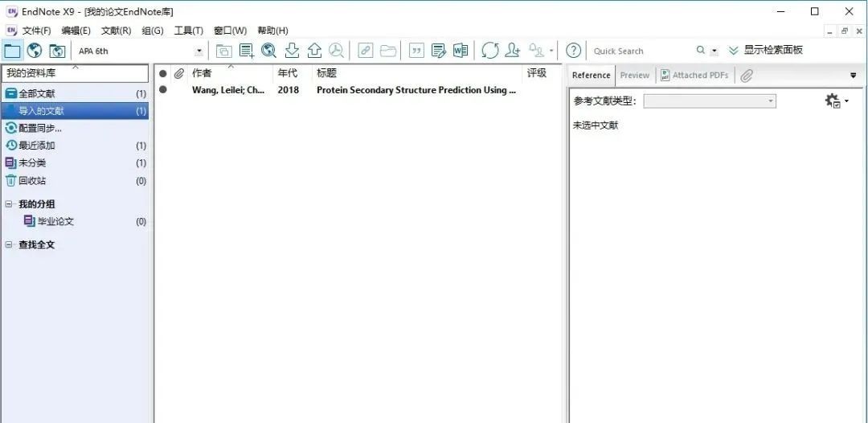Screen dimensions: 868x423
Task: Click the Import download-arrow icon
Action: (292, 51)
